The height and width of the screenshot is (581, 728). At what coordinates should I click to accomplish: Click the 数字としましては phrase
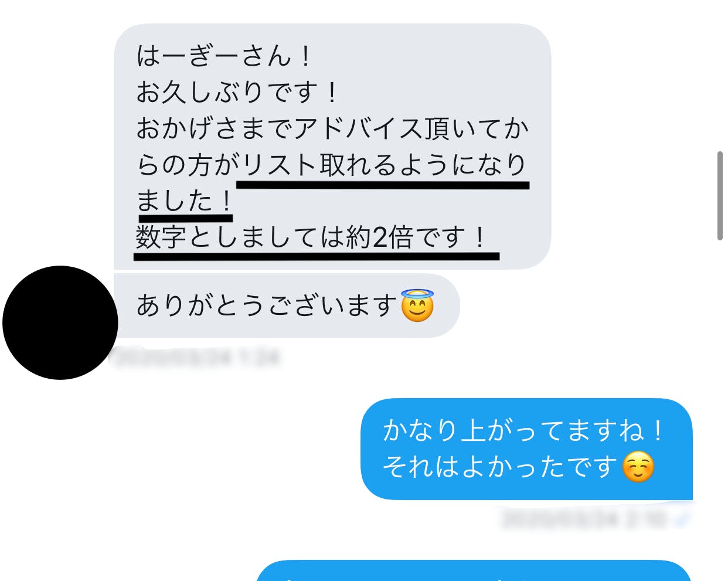click(240, 237)
